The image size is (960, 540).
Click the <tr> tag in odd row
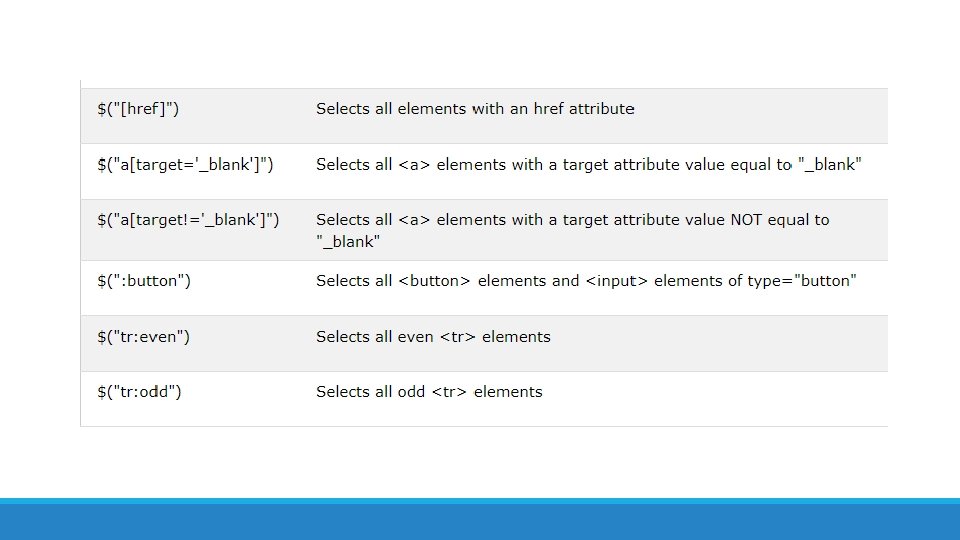(449, 392)
